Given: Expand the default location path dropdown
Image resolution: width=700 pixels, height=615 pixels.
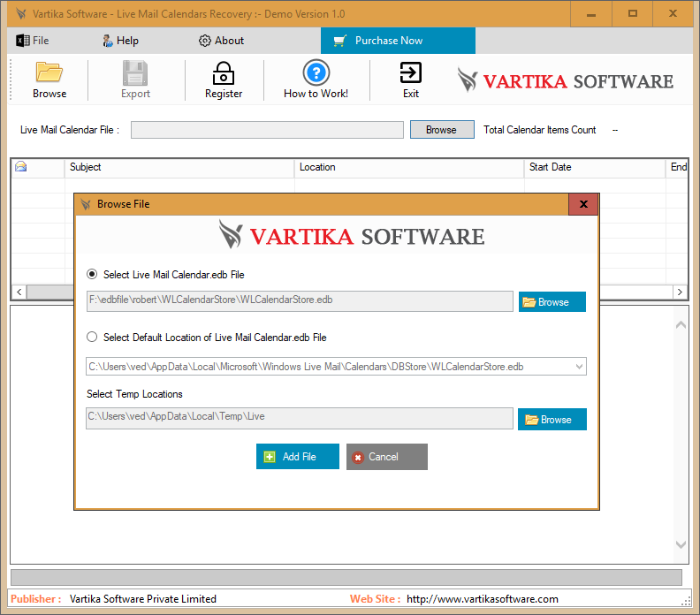Looking at the screenshot, I should tap(579, 367).
